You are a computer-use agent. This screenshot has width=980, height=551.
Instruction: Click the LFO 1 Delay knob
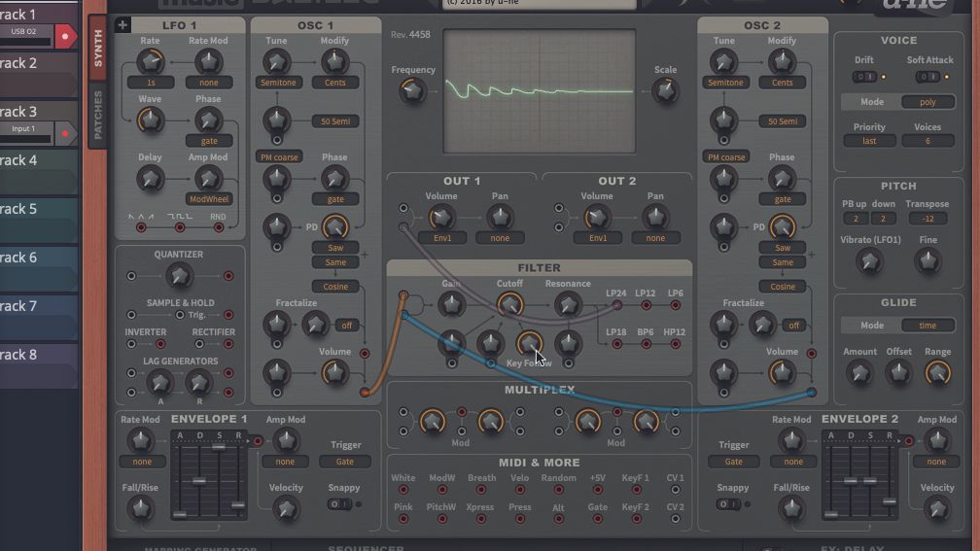pos(150,179)
